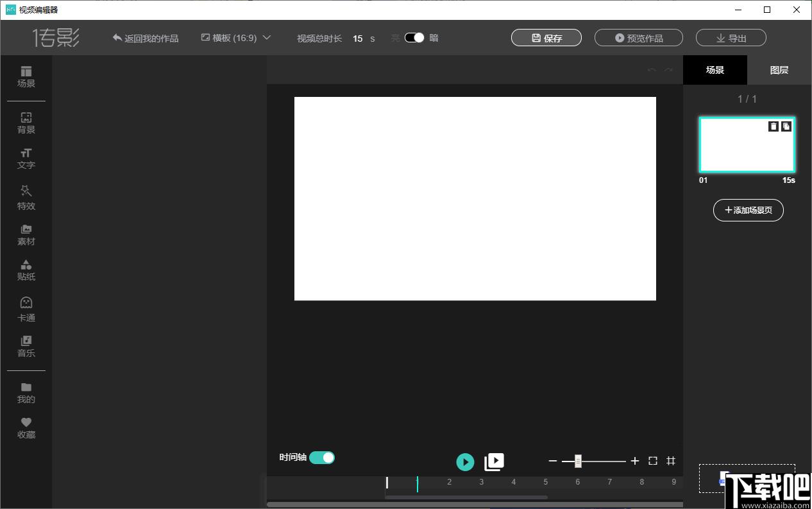Expand the 横板 (16:9) aspect ratio dropdown
The height and width of the screenshot is (509, 812).
click(236, 38)
